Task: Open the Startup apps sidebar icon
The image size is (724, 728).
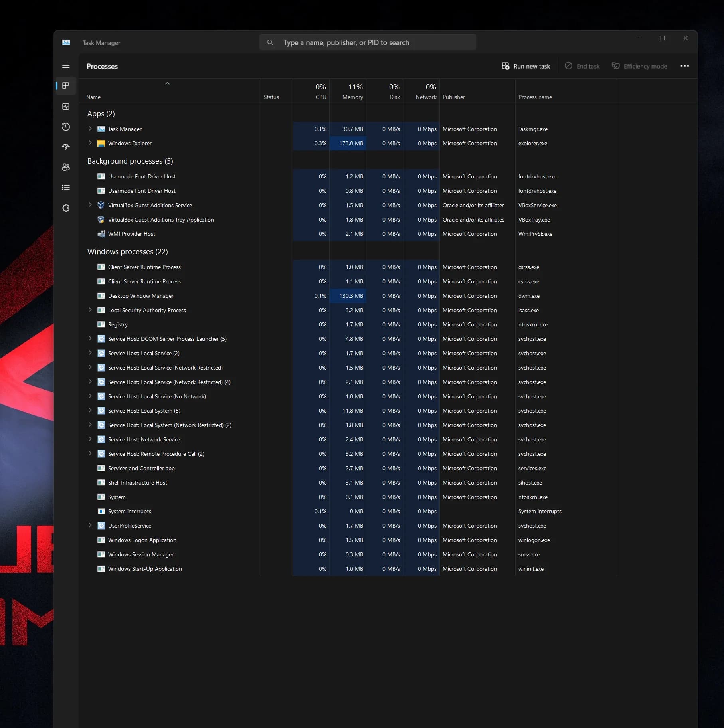Action: point(66,147)
